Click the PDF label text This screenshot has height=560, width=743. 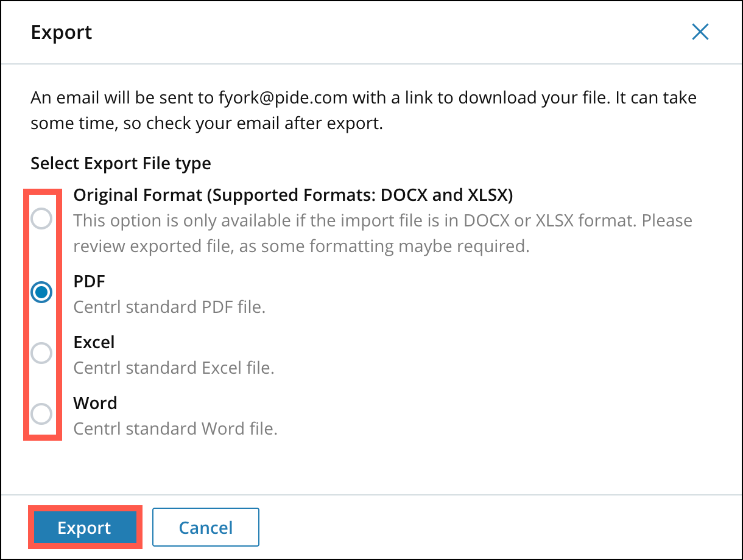tap(89, 281)
